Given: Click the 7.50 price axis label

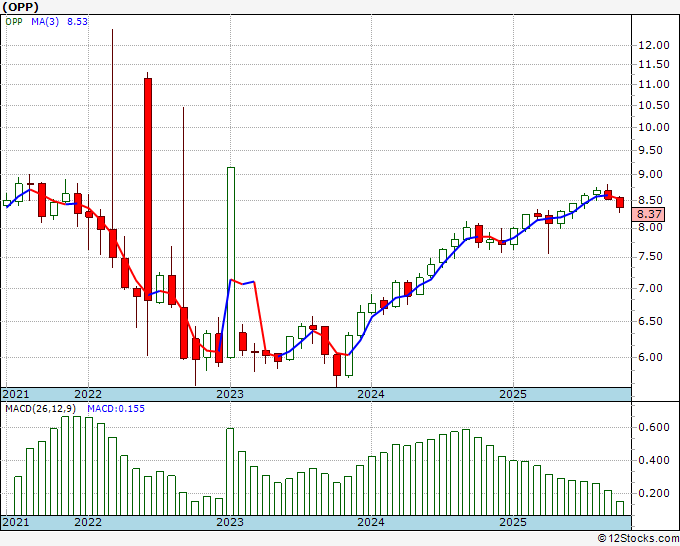Looking at the screenshot, I should tap(650, 257).
